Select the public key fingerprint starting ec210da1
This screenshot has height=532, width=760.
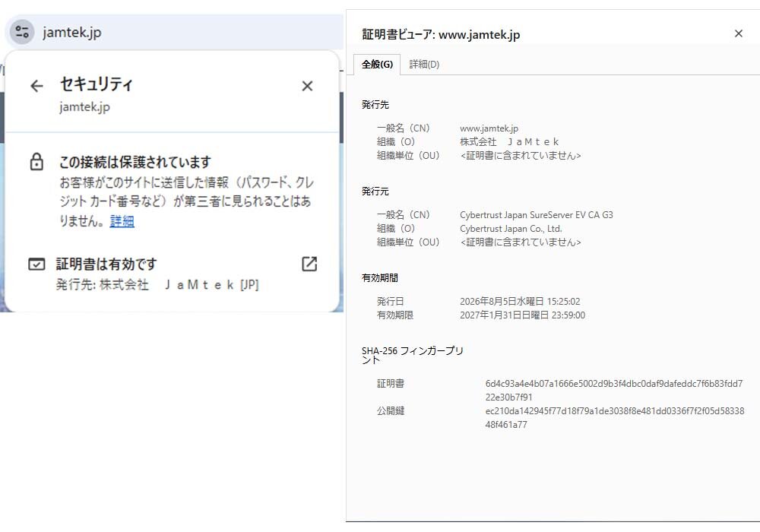pyautogui.click(x=615, y=418)
